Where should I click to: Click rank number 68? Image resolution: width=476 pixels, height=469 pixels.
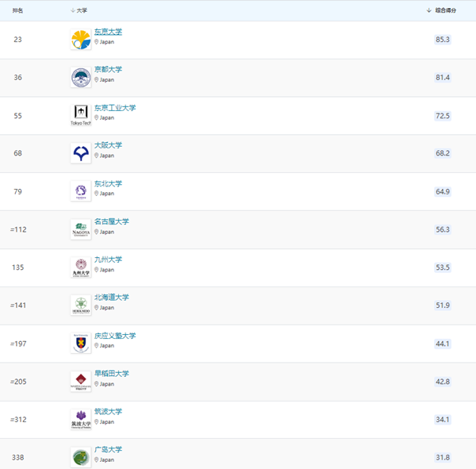[x=18, y=153]
